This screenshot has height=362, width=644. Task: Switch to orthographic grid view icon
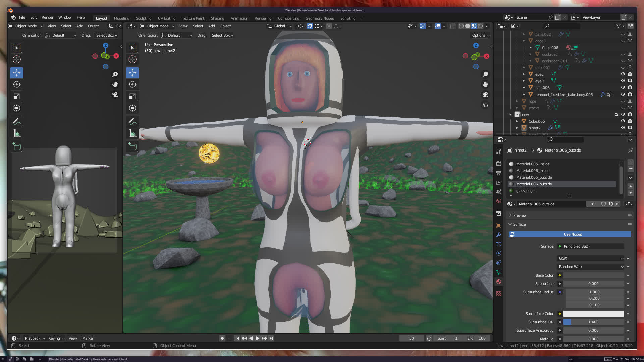(x=485, y=105)
